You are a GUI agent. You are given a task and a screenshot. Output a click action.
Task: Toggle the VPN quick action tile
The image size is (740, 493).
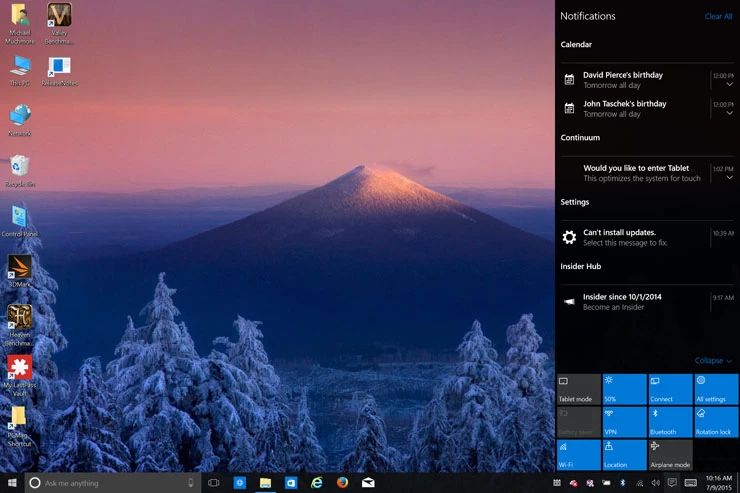[x=624, y=422]
